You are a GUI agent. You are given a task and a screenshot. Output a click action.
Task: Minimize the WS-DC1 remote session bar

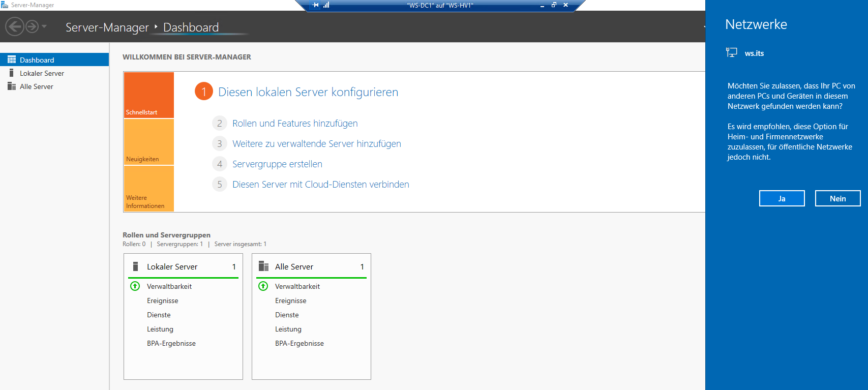[542, 5]
